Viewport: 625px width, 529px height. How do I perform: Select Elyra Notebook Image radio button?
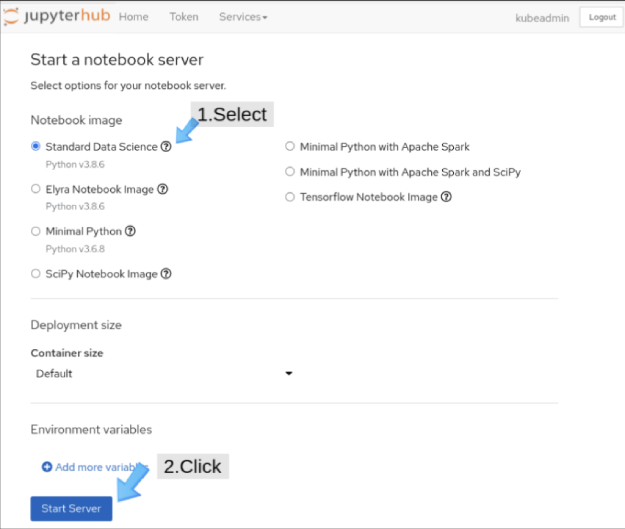tap(36, 189)
